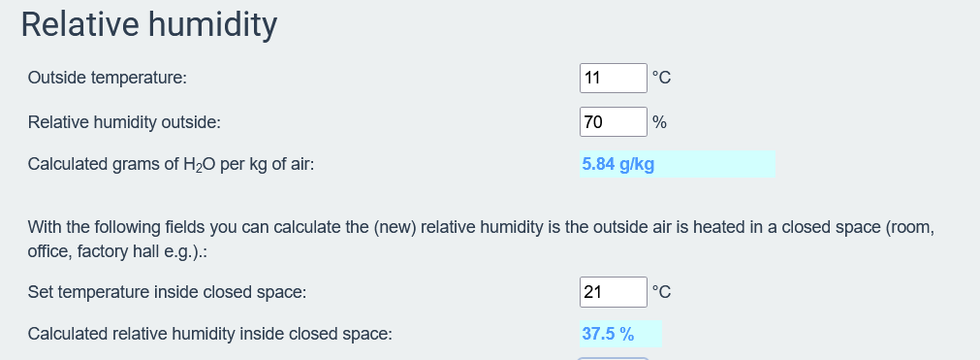
Task: Click the 5.84 g/kg calculated result
Action: 618,164
